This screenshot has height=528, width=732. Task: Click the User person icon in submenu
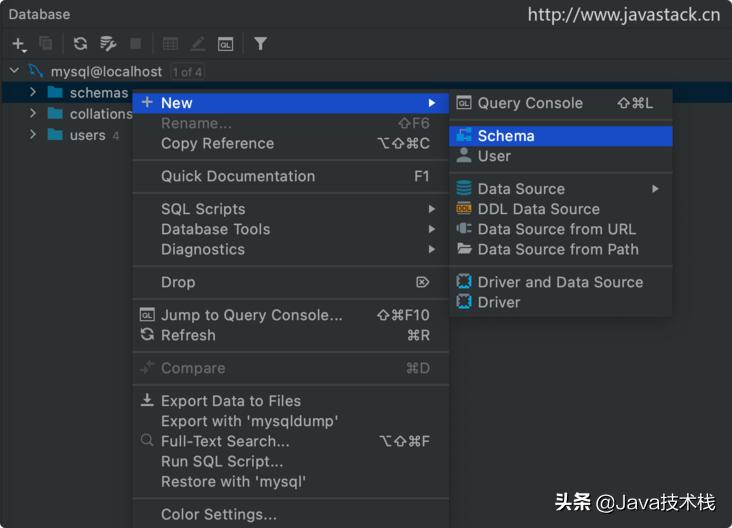pos(464,155)
